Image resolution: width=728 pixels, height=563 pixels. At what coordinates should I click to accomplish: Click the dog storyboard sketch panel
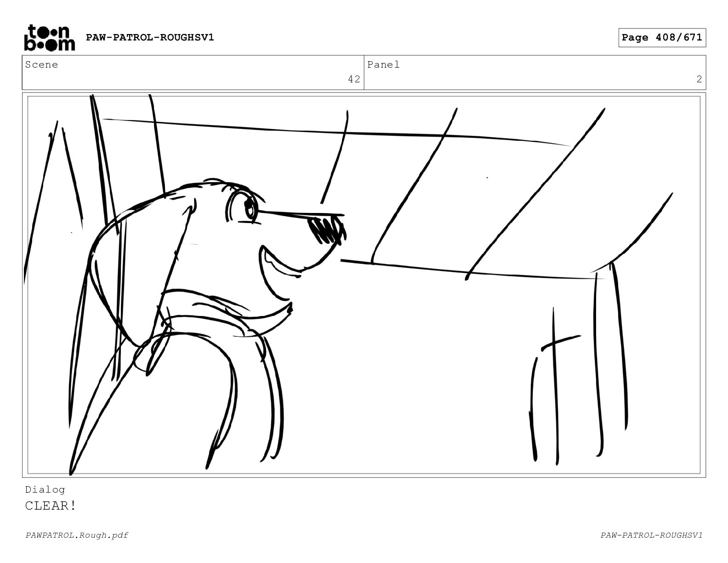364,285
